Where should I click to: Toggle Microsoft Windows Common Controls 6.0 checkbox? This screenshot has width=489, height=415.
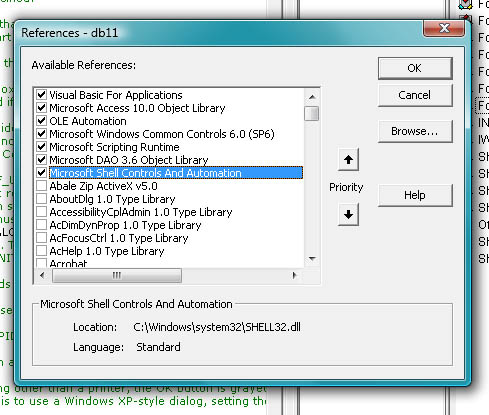(x=41, y=134)
